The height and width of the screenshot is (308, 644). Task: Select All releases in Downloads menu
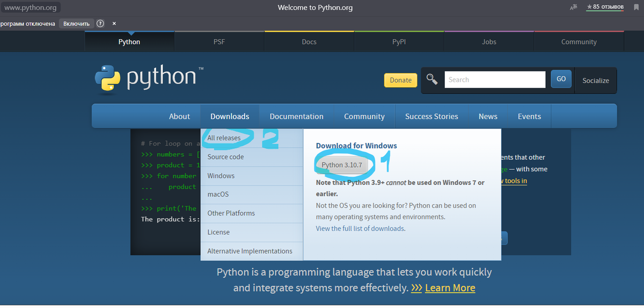(x=252, y=138)
